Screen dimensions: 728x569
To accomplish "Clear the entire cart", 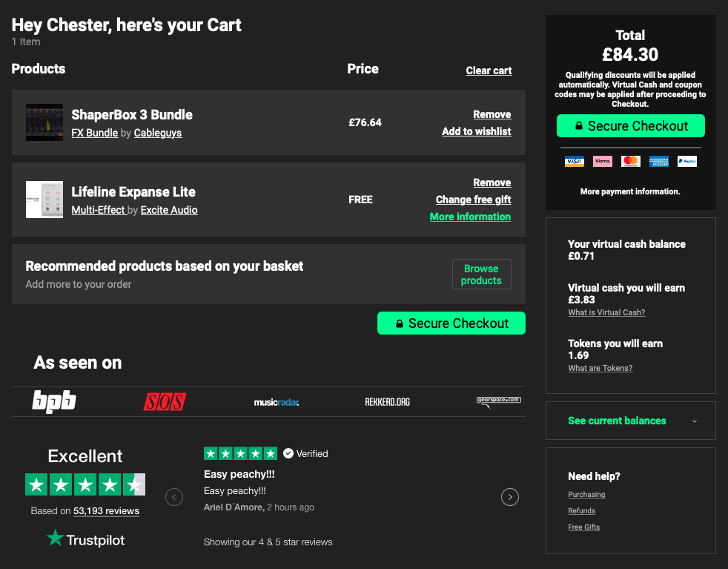I will [x=489, y=70].
